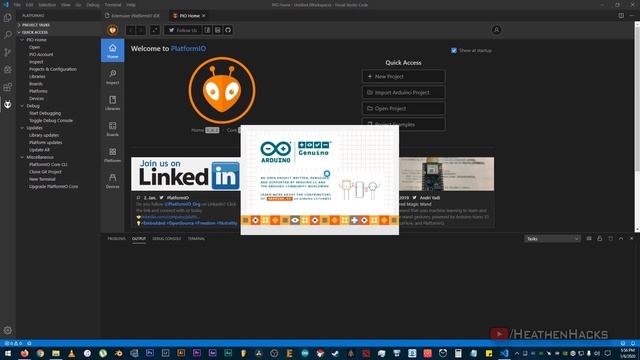This screenshot has height=360, width=640.
Task: Maximize the panel with the up chevron
Action: point(621,238)
